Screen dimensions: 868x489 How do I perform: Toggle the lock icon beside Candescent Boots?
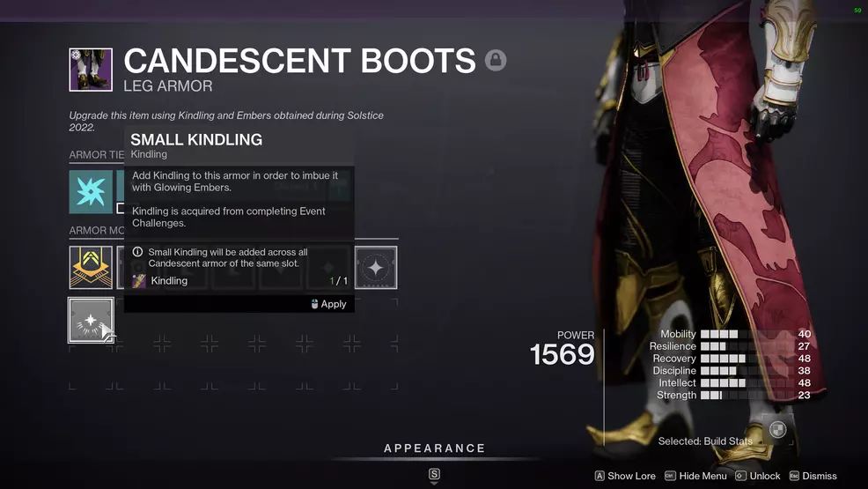(x=496, y=60)
